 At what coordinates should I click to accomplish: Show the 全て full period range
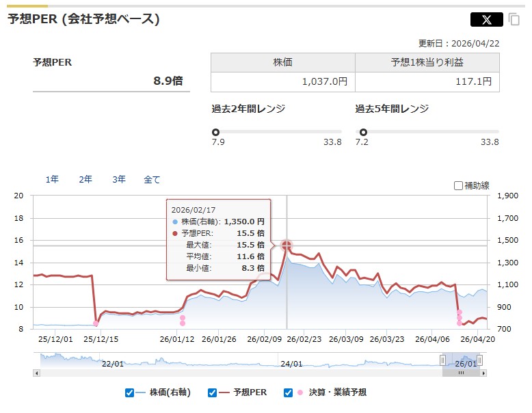point(152,180)
